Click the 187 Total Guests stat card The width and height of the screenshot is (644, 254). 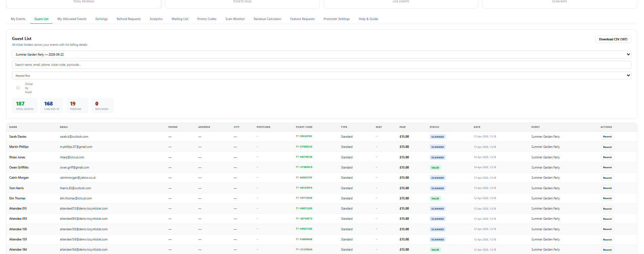pyautogui.click(x=25, y=105)
